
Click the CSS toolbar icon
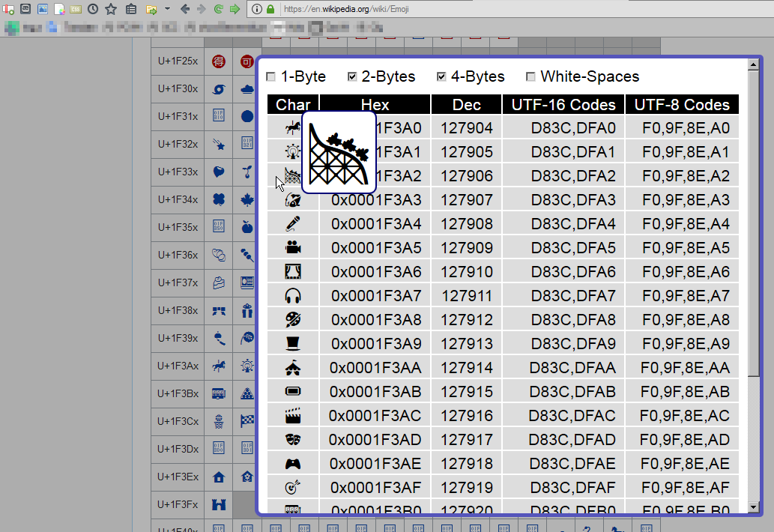point(75,9)
